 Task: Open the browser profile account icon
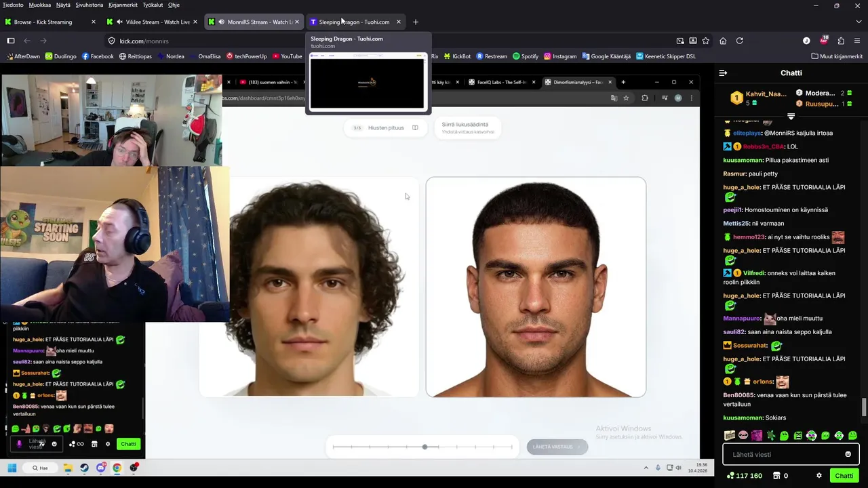tap(806, 41)
